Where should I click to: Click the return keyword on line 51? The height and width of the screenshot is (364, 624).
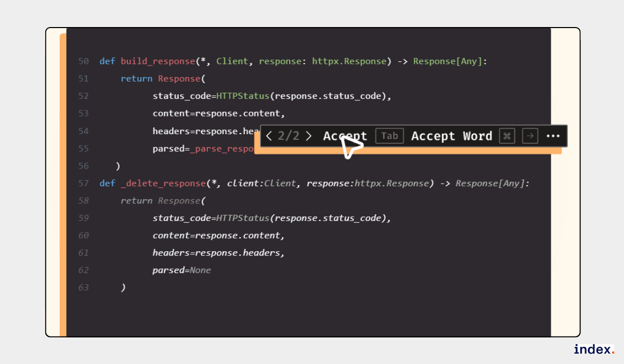pyautogui.click(x=136, y=79)
